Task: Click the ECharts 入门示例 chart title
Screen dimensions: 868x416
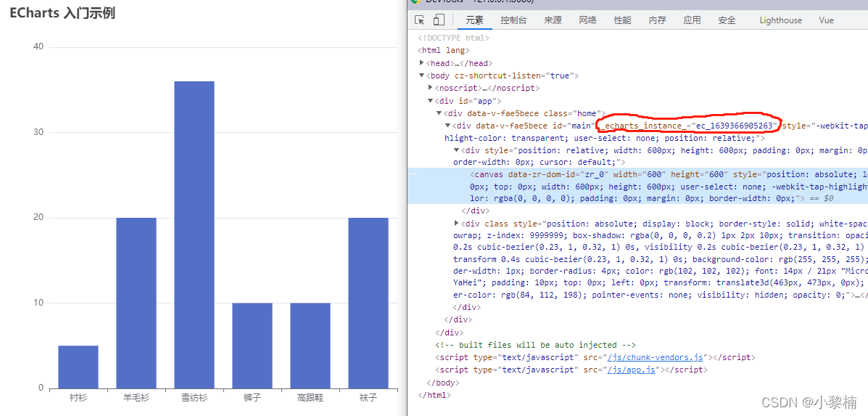Action: click(62, 14)
